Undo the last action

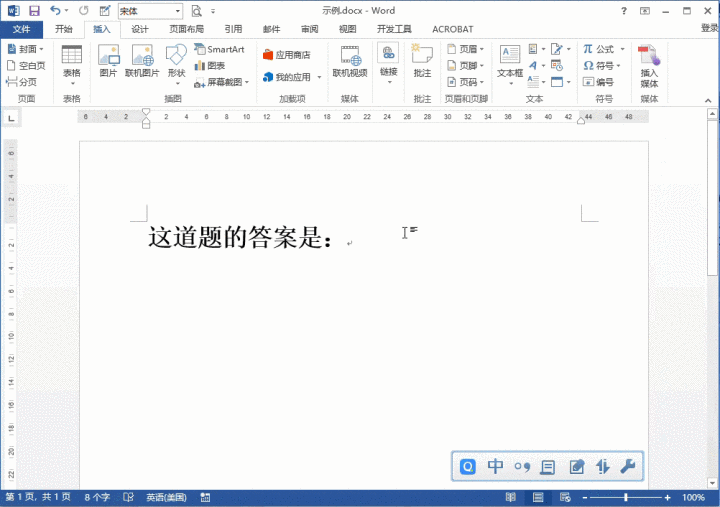pos(55,11)
